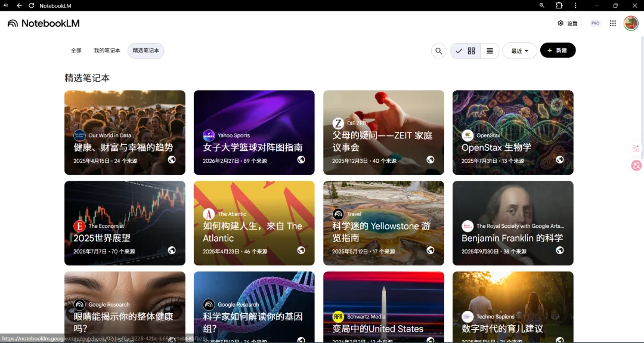Click the OpenStax logo icon

[467, 135]
